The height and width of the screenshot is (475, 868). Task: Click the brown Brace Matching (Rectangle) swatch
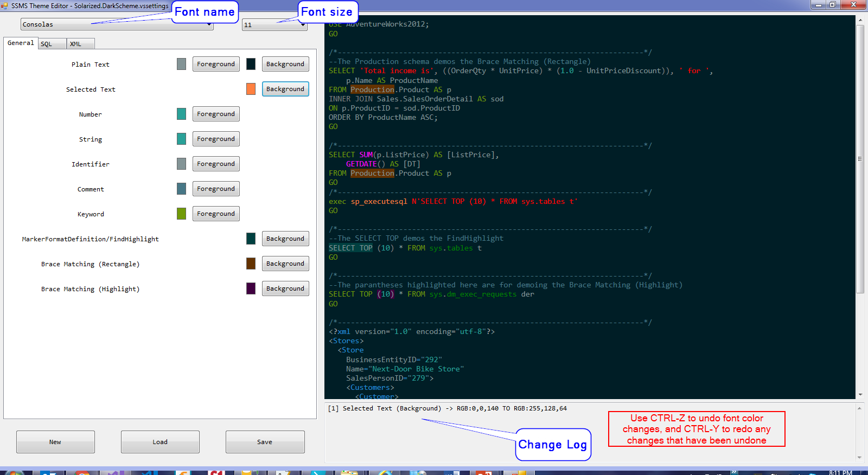pyautogui.click(x=251, y=264)
